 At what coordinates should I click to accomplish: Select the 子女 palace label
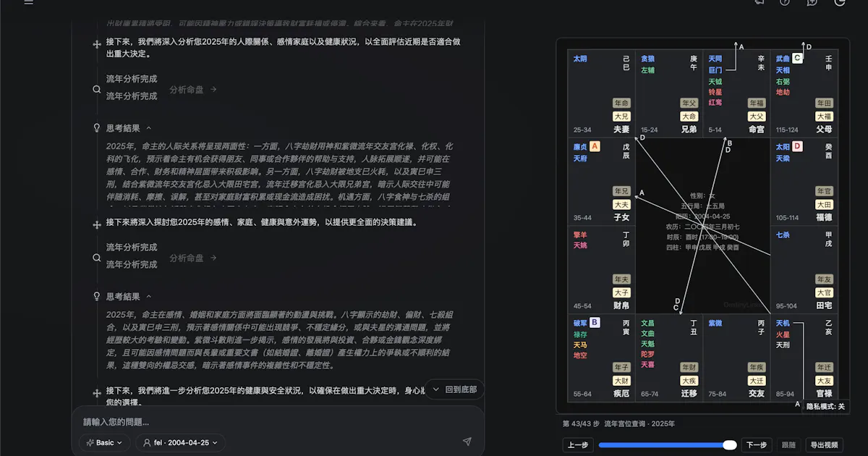coord(621,218)
